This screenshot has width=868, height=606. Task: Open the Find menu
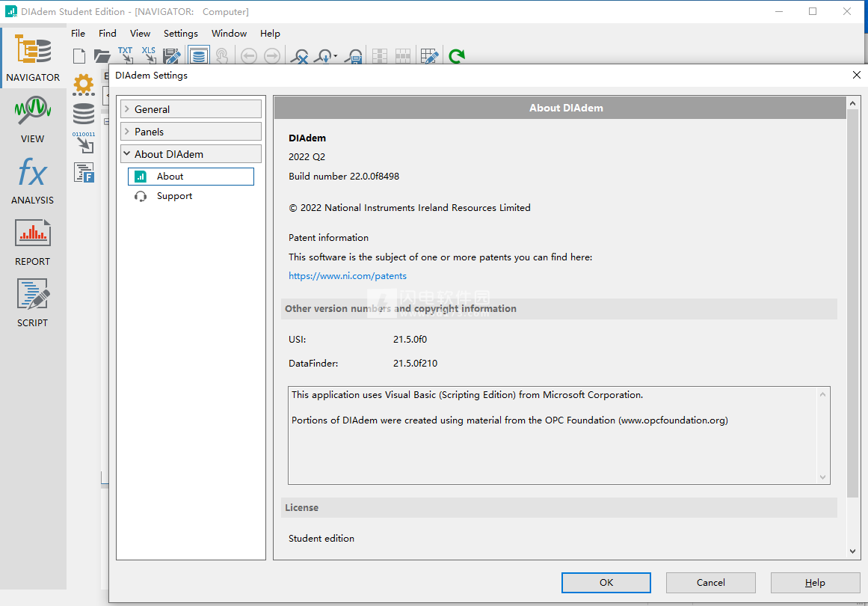(108, 33)
